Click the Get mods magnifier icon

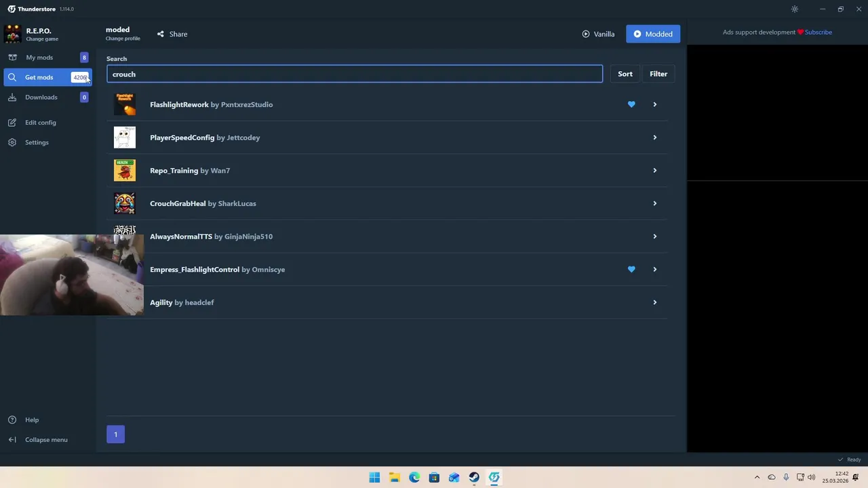(12, 77)
